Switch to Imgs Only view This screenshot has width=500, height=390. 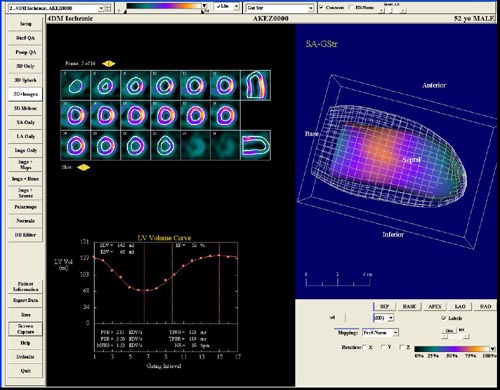pos(26,150)
